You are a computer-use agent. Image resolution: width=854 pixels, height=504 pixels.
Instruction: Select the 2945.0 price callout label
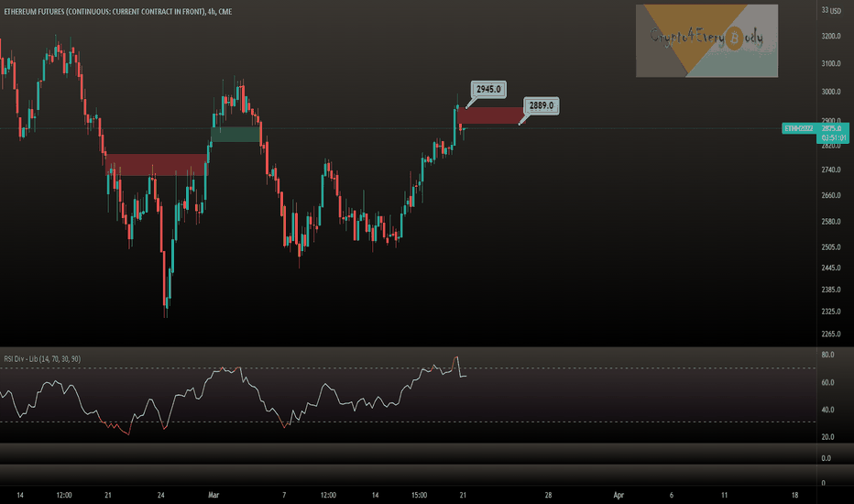tap(488, 90)
